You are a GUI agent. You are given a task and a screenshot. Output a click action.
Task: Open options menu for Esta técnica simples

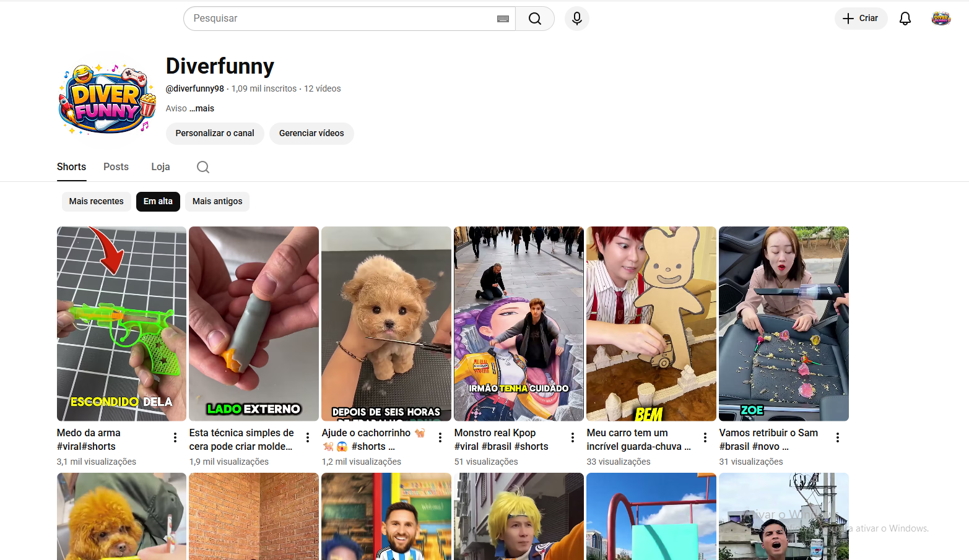point(308,437)
